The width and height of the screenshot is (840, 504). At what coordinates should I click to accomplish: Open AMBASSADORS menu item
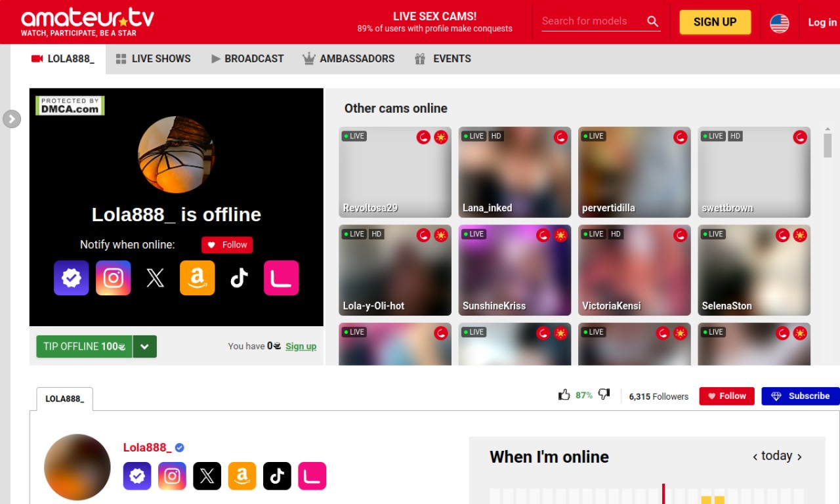[348, 58]
